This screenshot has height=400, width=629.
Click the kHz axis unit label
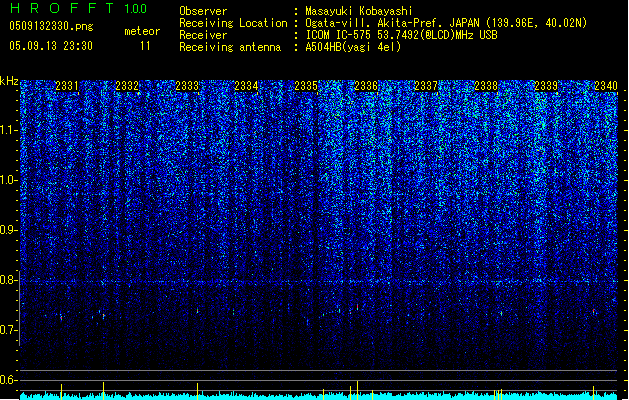pos(9,81)
